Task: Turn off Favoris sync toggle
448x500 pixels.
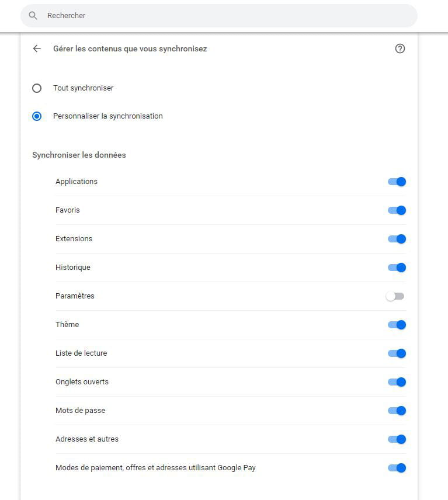Action: pos(397,210)
